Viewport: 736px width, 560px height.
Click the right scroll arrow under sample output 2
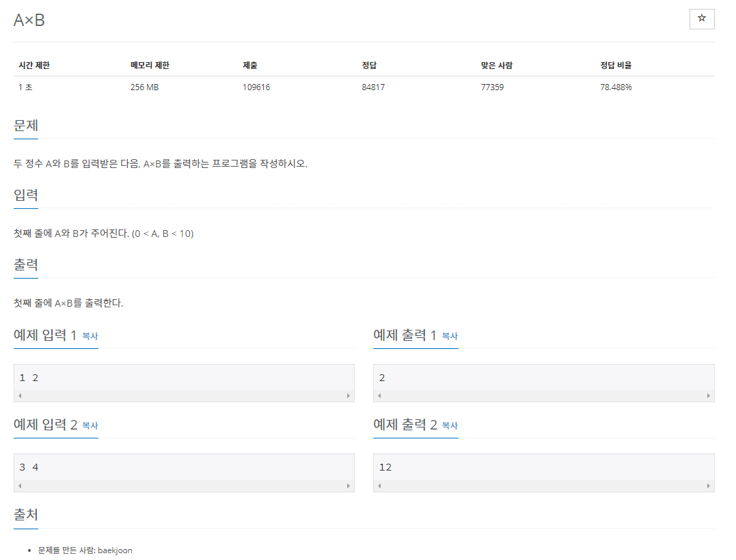[x=709, y=486]
